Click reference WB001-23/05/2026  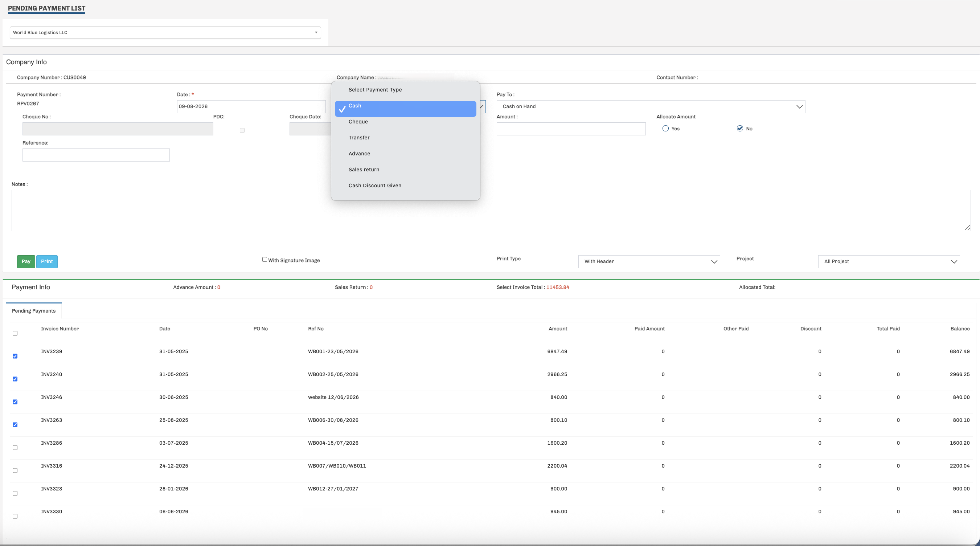click(x=333, y=352)
